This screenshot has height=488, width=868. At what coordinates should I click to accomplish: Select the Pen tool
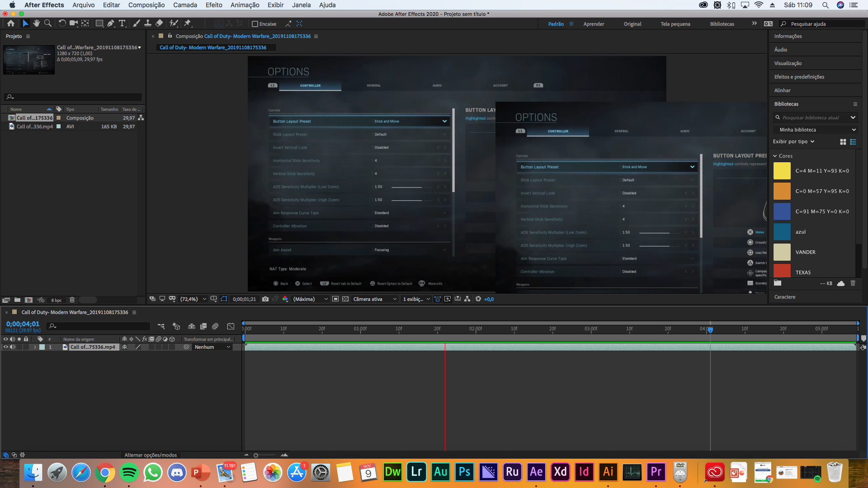click(x=110, y=23)
